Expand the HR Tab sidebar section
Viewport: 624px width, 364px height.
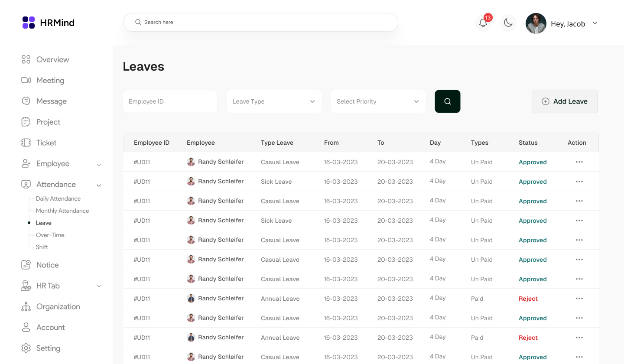pyautogui.click(x=99, y=286)
